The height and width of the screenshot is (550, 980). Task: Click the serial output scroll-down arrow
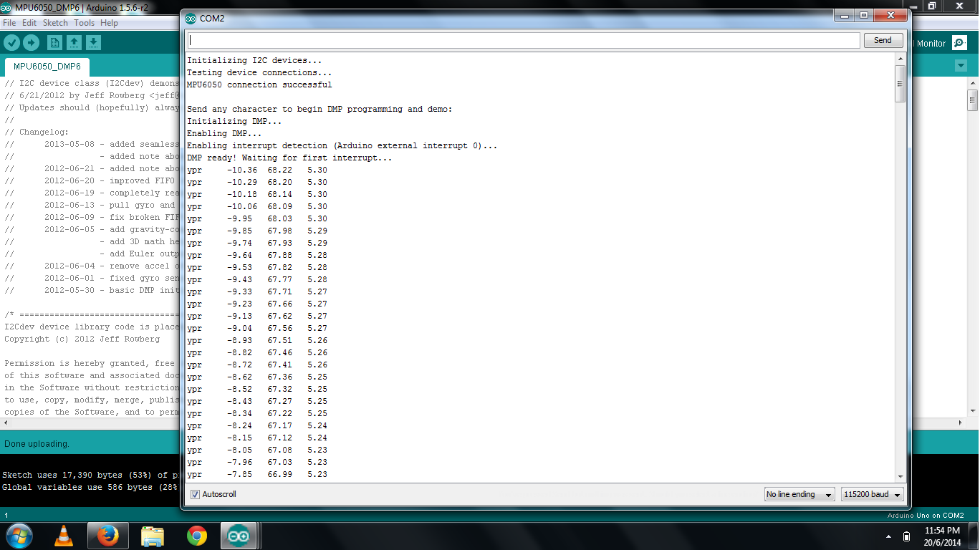pos(900,476)
